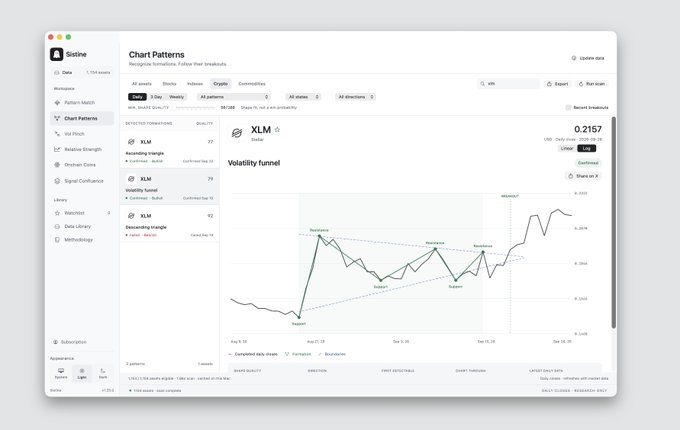Click the Signal Confluence sidebar icon
This screenshot has width=680, height=430.
coord(57,181)
